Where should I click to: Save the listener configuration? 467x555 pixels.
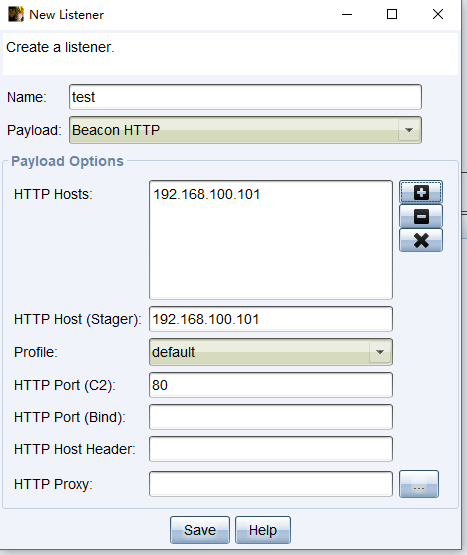(x=200, y=530)
